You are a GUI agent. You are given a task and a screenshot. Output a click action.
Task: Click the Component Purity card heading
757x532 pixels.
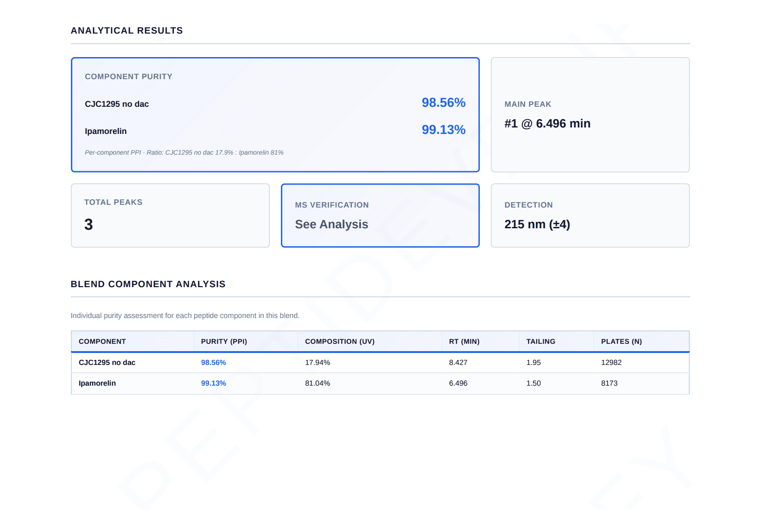click(128, 76)
